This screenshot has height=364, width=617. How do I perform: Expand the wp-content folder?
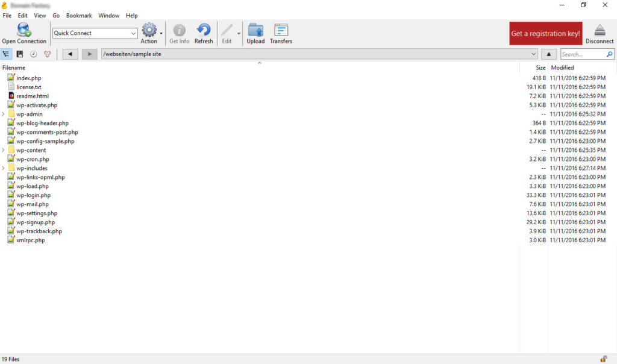tap(4, 150)
